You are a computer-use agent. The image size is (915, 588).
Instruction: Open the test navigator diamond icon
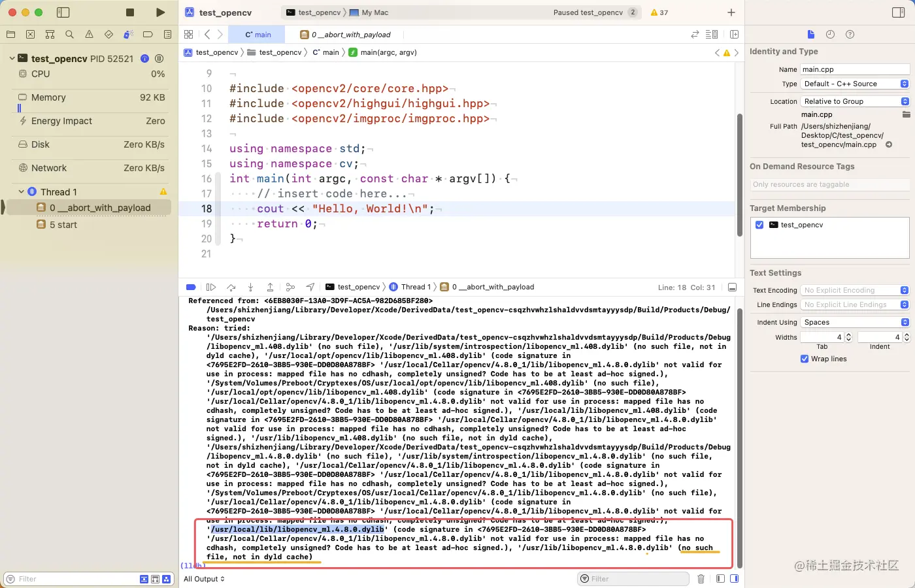[x=108, y=35]
